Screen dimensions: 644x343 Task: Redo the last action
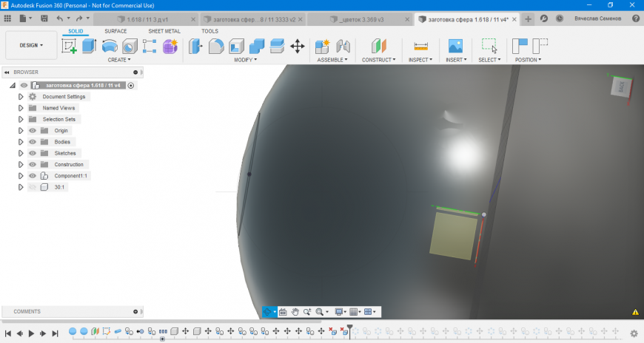(x=79, y=18)
